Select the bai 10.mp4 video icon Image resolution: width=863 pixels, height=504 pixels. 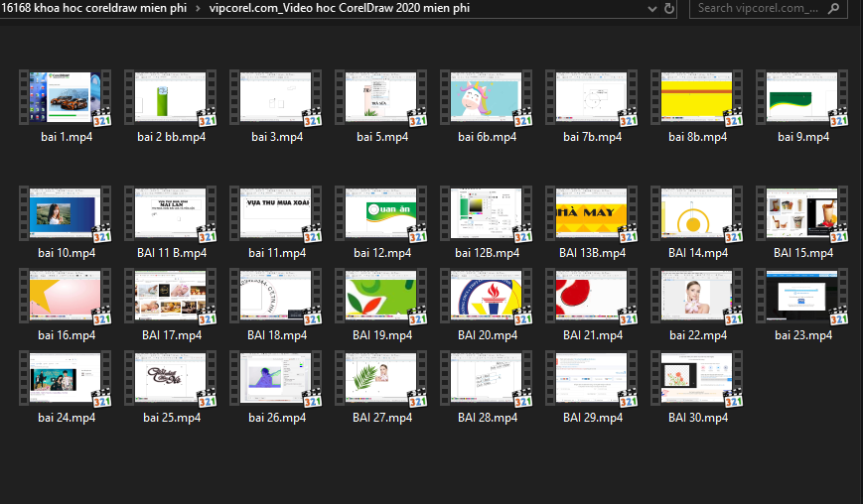[x=66, y=213]
